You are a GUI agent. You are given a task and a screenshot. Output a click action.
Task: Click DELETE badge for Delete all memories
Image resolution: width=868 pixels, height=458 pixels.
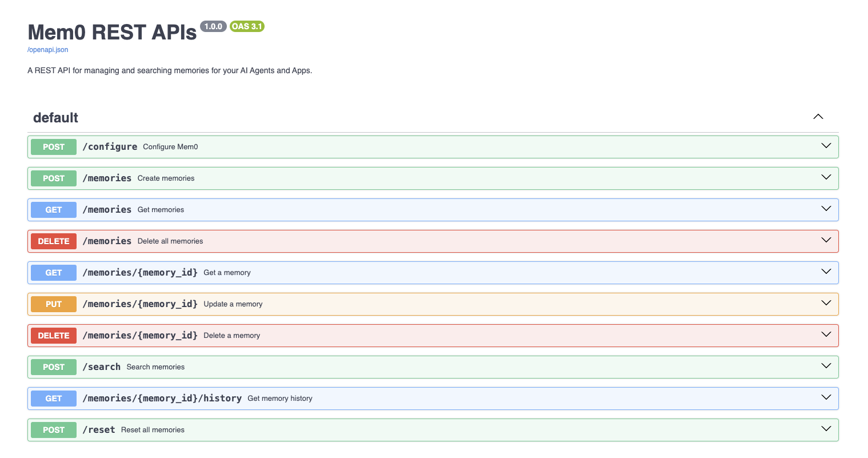coord(54,241)
